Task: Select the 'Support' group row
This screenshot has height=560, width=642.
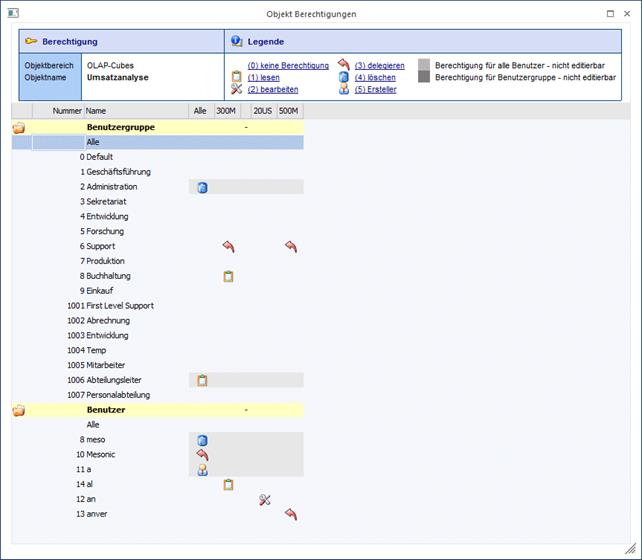Action: click(x=100, y=246)
